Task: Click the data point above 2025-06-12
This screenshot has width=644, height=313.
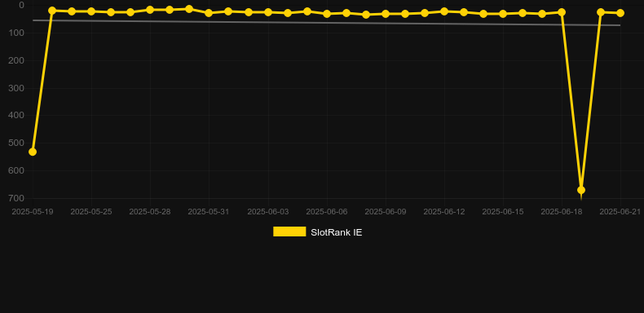Action: point(444,11)
